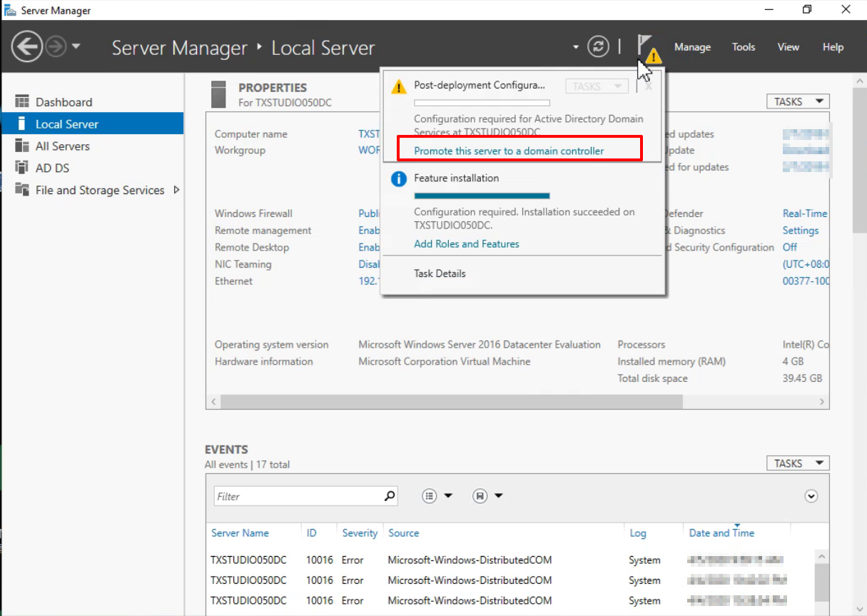Image resolution: width=867 pixels, height=616 pixels.
Task: Open Task Details in notification popup
Action: tap(440, 273)
